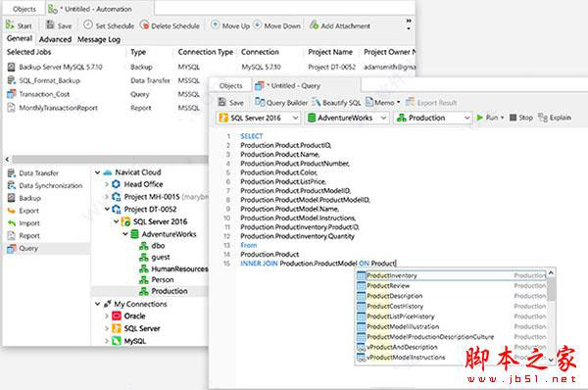Run the query
The image size is (588, 390).
click(x=488, y=118)
